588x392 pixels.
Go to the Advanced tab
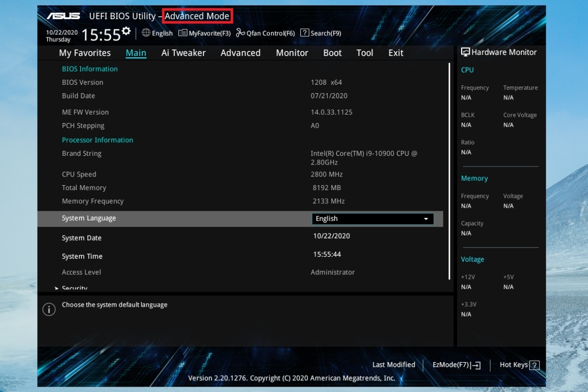pos(240,53)
